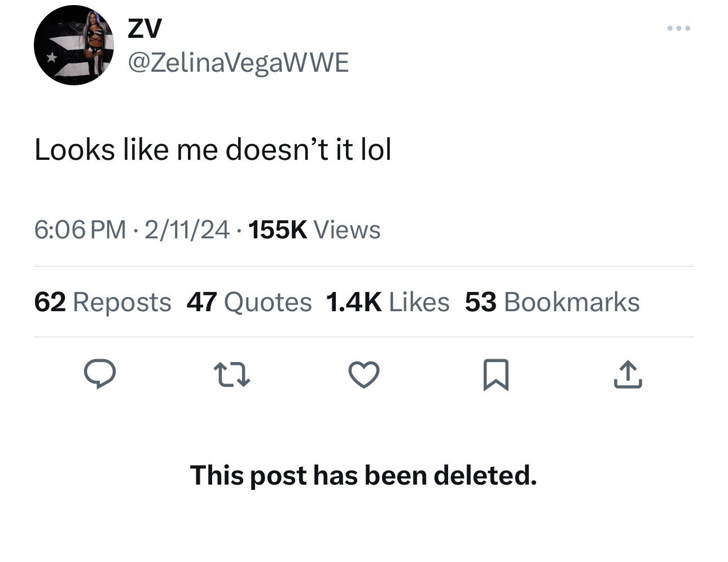Open the share upload arrow icon
Screen dimensions: 728x562
tap(628, 375)
